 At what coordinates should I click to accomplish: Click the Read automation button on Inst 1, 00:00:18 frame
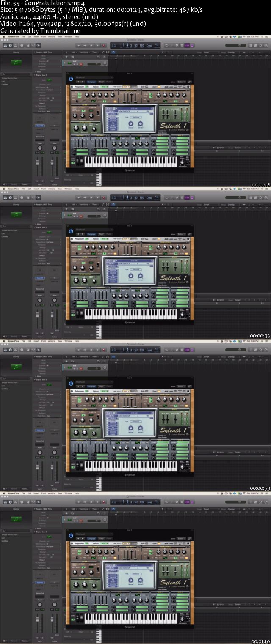point(40,143)
